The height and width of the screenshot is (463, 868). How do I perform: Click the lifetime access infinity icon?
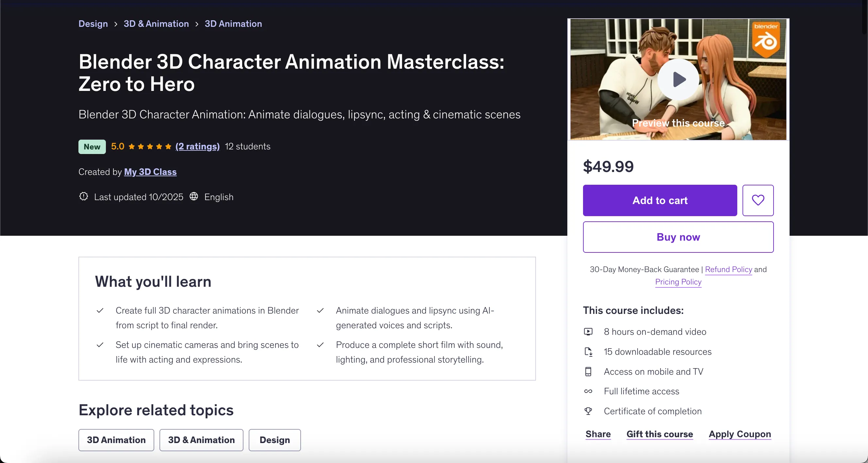coord(588,391)
